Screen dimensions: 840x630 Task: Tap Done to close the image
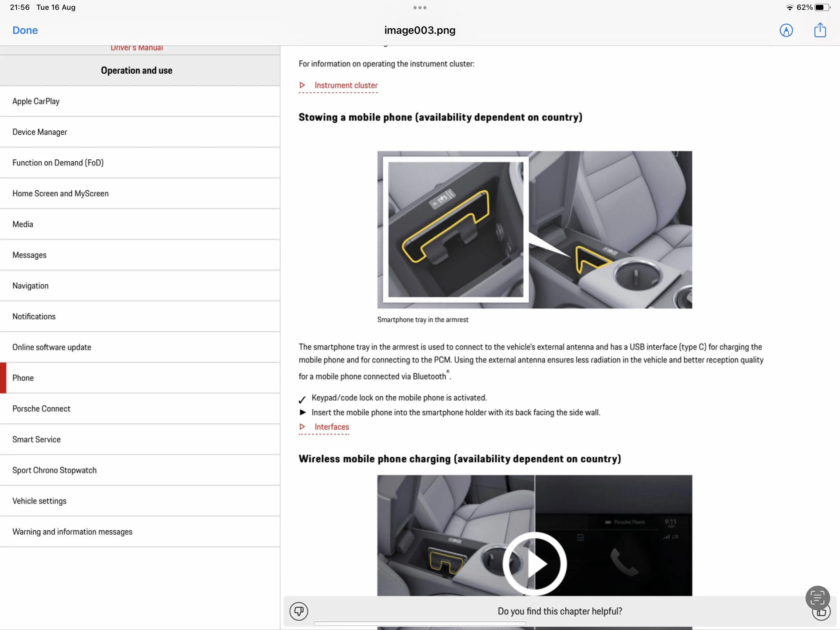[25, 30]
